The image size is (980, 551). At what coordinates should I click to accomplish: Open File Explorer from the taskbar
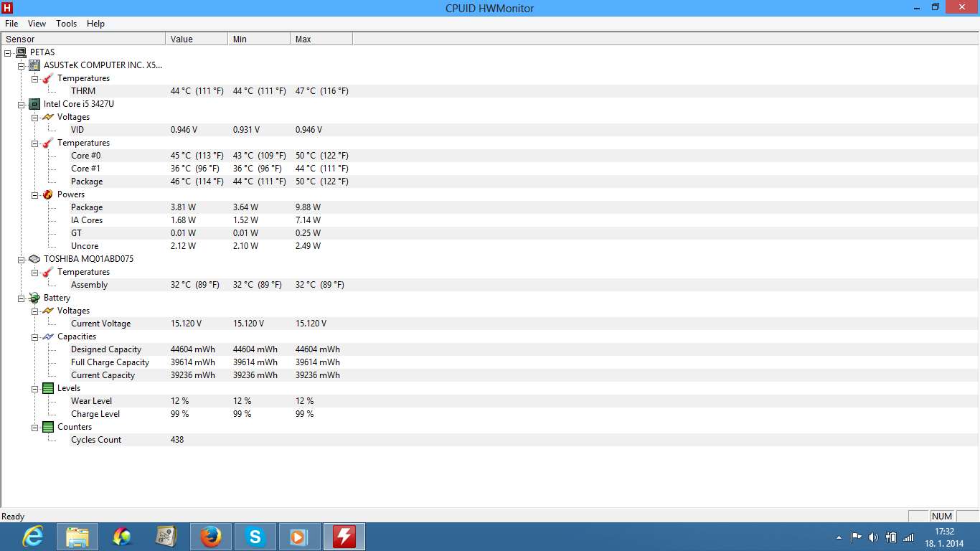click(x=77, y=536)
